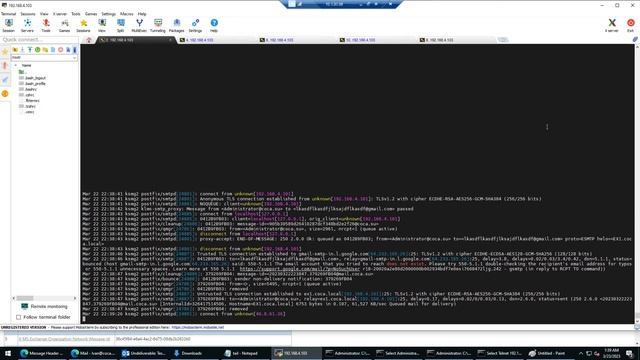Click the upload arrow icon in the SFTP toolbar
Image resolution: width=640 pixels, height=360 pixels.
30,50
